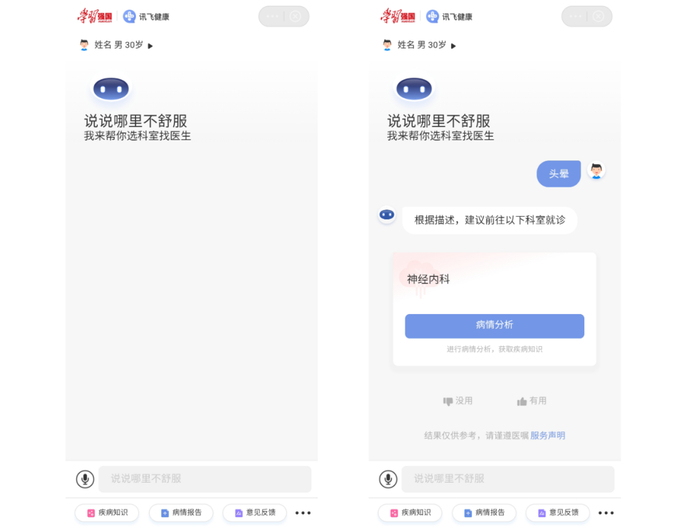Open 病情报告 in right screen
The image size is (700, 528).
click(x=484, y=512)
